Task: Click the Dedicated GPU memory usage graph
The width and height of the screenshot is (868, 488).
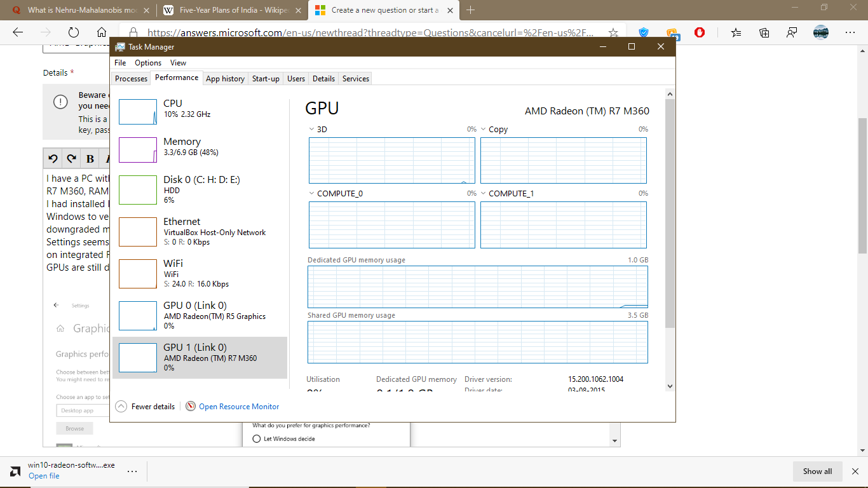Action: pos(478,287)
